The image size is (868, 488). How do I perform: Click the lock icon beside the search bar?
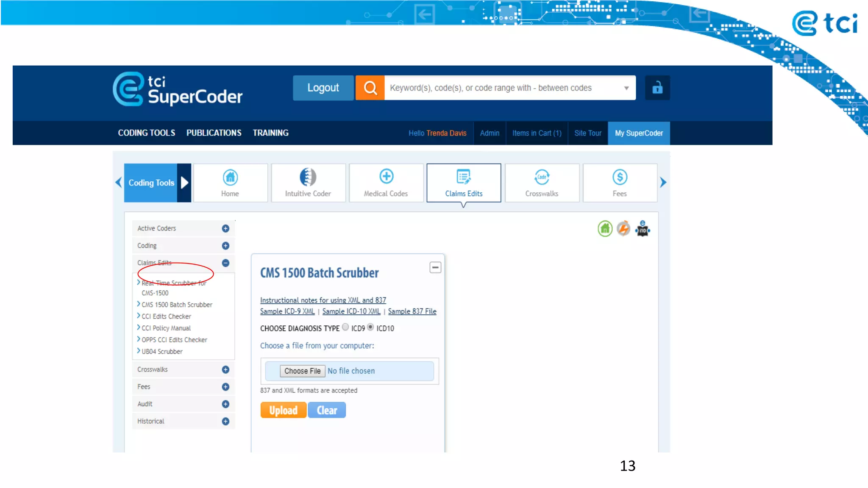click(x=657, y=88)
